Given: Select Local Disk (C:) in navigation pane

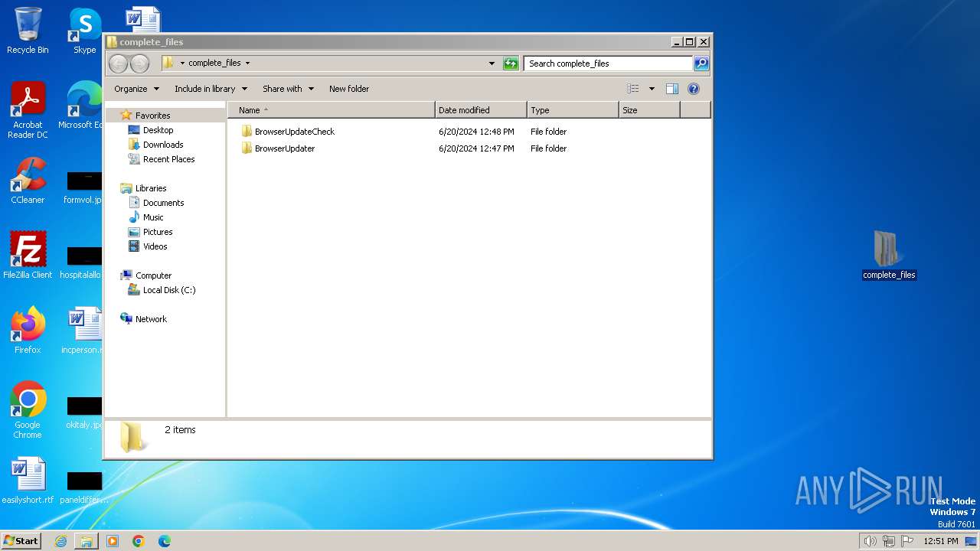Looking at the screenshot, I should pyautogui.click(x=169, y=290).
